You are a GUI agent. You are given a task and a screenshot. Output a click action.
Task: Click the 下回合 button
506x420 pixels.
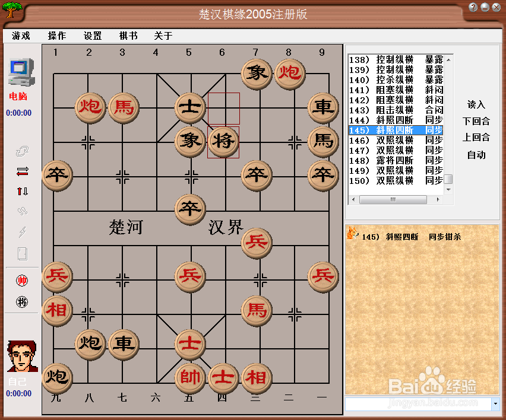pyautogui.click(x=476, y=121)
